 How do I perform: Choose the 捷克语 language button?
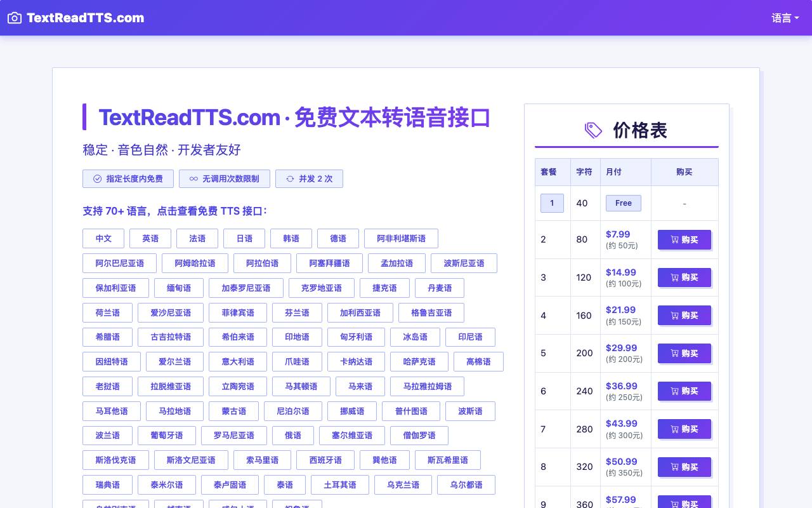pyautogui.click(x=384, y=288)
